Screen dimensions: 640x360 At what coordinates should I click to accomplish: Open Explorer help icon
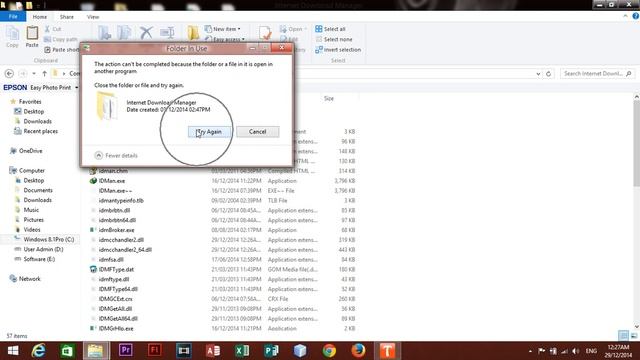click(x=636, y=16)
